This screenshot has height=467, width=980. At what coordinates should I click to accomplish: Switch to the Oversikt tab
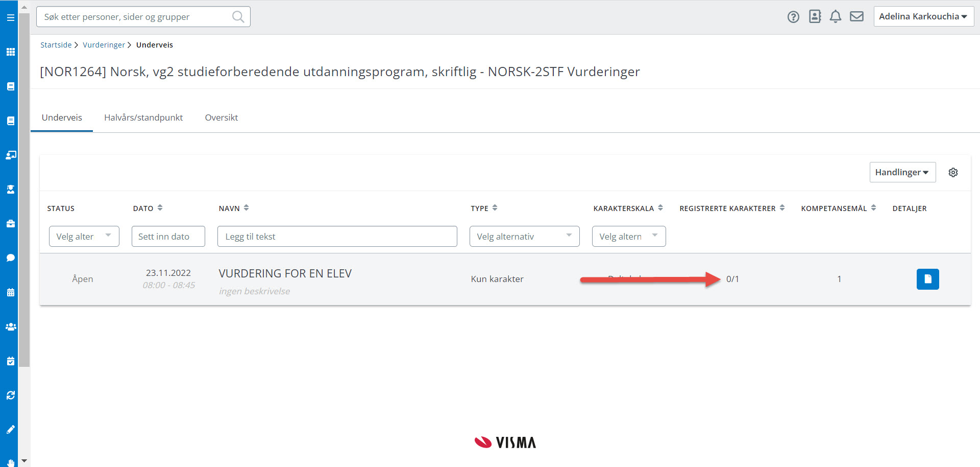(222, 118)
